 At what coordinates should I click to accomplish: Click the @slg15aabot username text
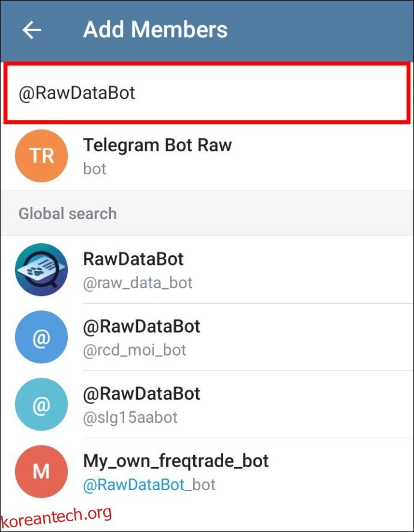click(130, 417)
